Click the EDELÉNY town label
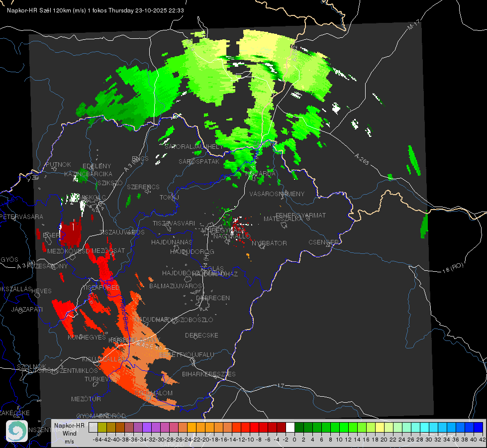 [97, 166]
